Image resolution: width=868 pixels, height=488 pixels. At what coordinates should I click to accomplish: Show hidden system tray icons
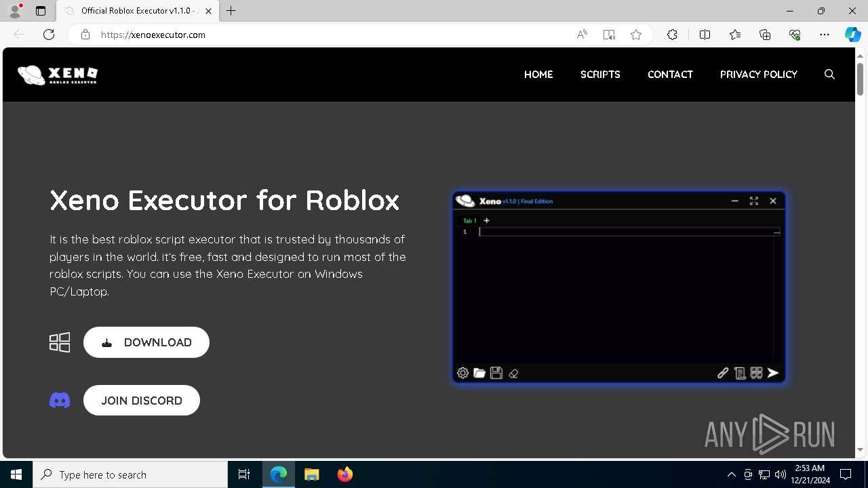[x=731, y=474]
